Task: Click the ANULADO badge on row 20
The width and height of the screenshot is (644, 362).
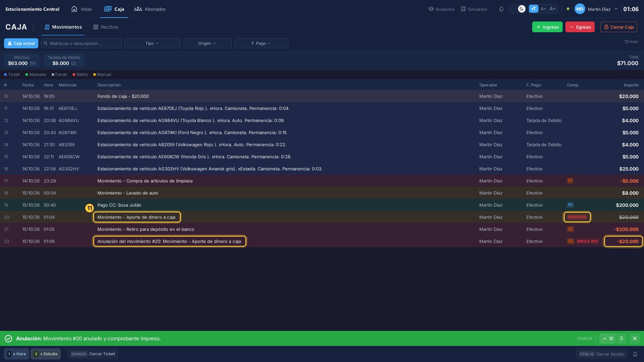Action: click(x=577, y=217)
